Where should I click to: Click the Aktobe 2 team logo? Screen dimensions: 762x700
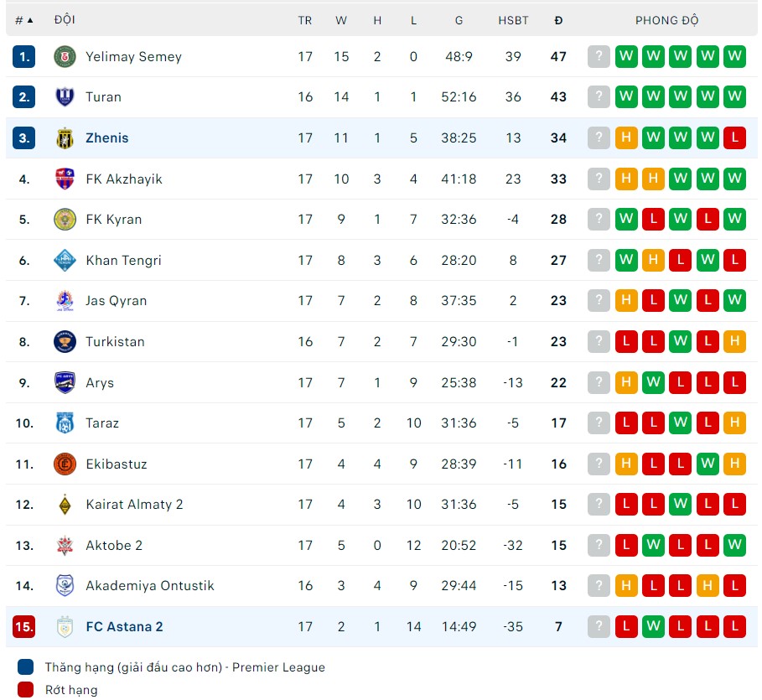pyautogui.click(x=65, y=545)
